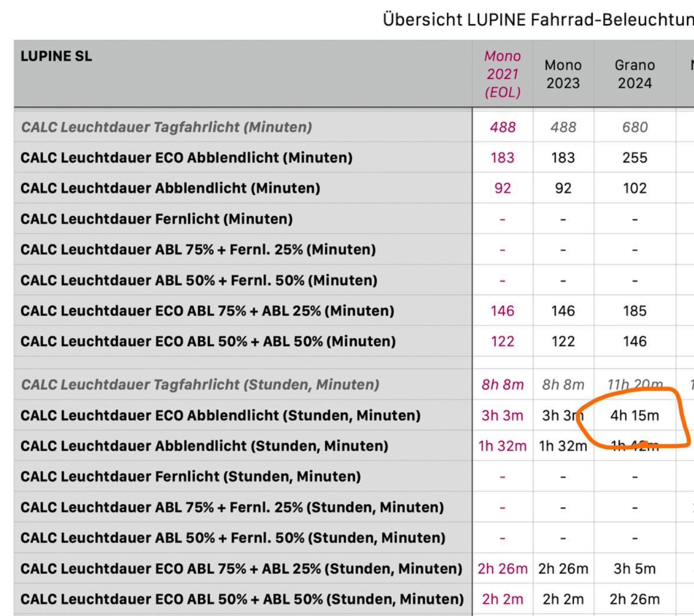Select row label "CALC Leuchtdauer Tagfahrlicht (Minuten)"
The height and width of the screenshot is (616, 694).
167,127
